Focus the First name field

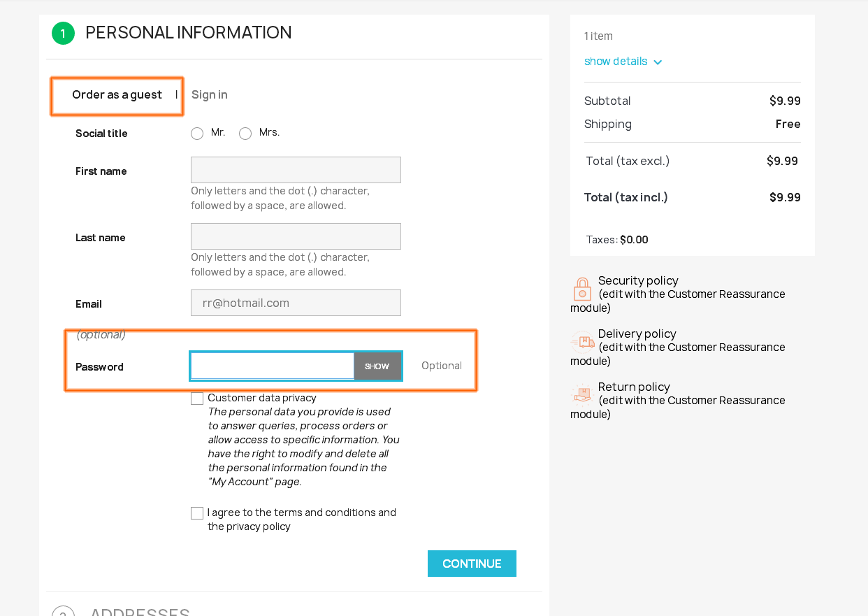pos(296,170)
